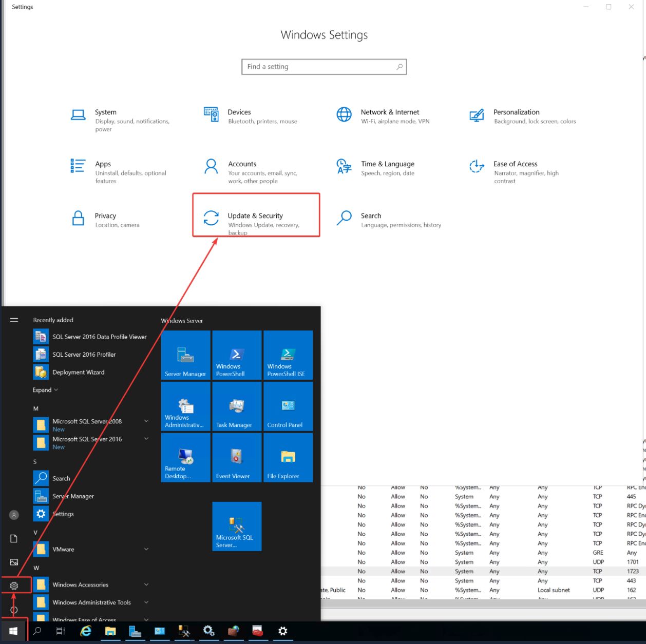Open Task View on the taskbar

click(61, 631)
